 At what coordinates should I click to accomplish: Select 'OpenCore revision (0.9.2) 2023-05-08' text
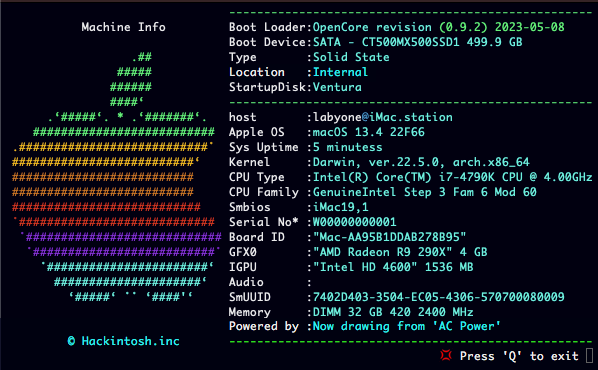click(x=439, y=27)
